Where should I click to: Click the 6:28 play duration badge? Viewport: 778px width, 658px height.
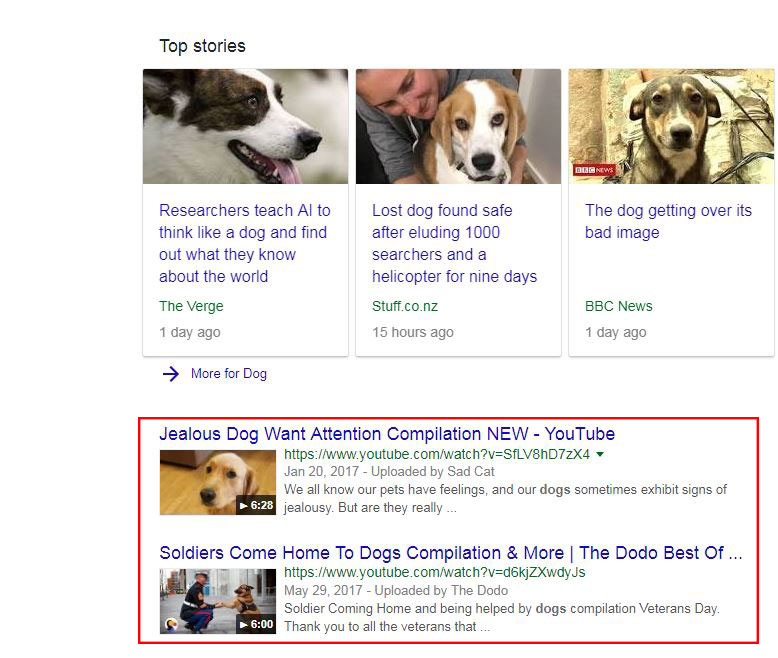(256, 505)
